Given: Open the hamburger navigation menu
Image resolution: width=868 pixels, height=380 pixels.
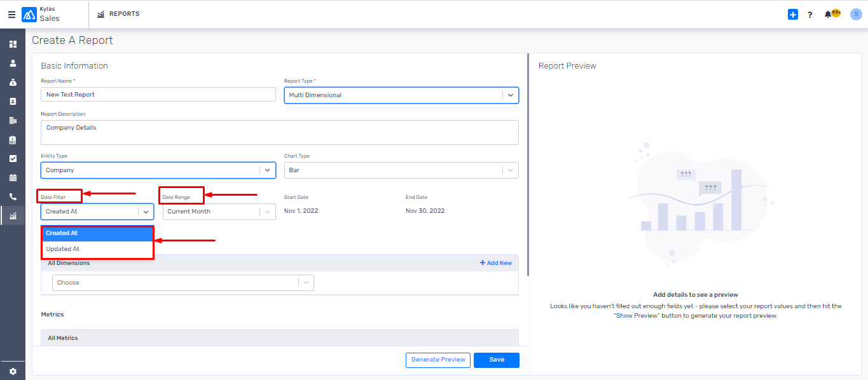Looking at the screenshot, I should click(x=11, y=15).
